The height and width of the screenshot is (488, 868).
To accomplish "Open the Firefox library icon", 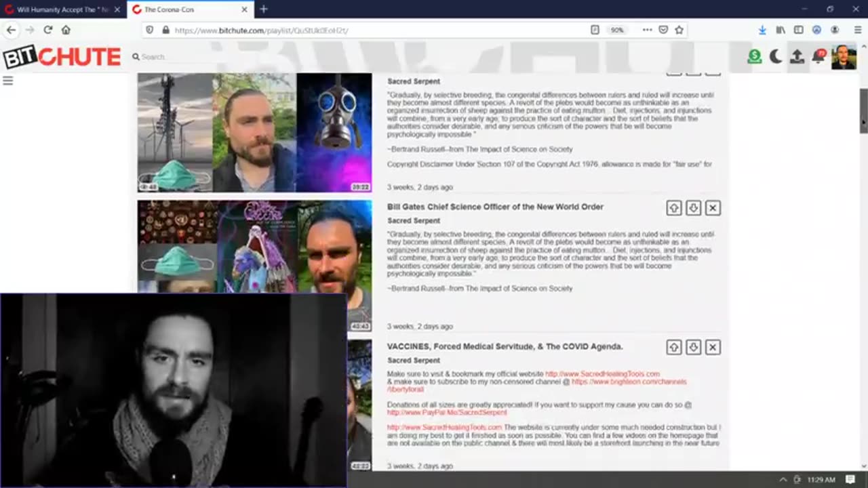I will (x=781, y=30).
